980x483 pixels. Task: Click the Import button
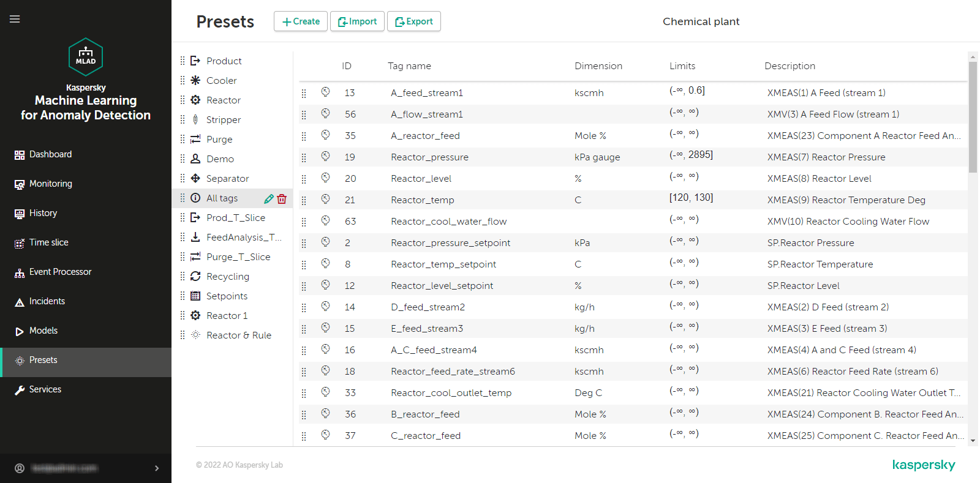[358, 21]
